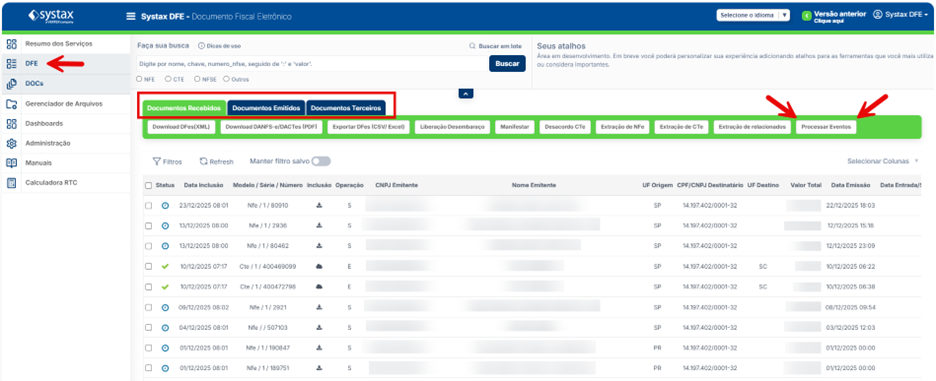Image resolution: width=936 pixels, height=381 pixels.
Task: Switch to Documentos Terceiros tab
Action: (346, 108)
